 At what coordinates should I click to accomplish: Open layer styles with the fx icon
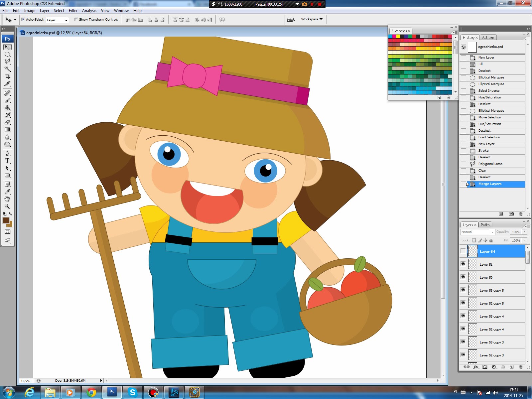(x=476, y=367)
